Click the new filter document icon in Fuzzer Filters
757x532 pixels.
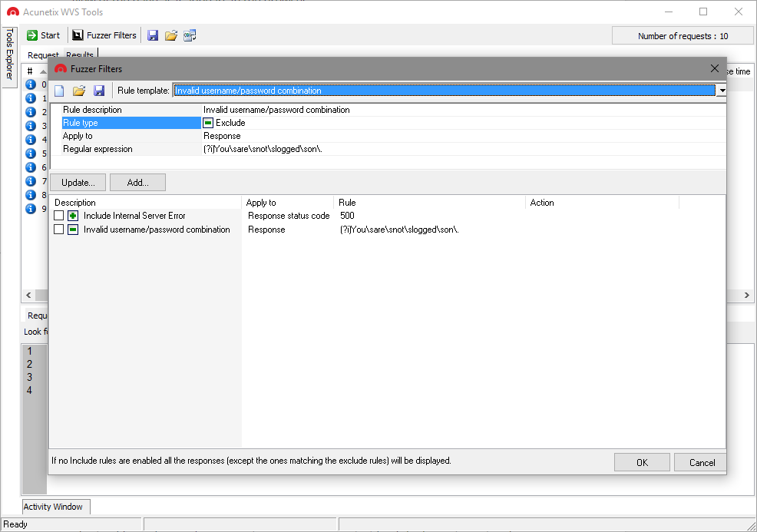59,91
